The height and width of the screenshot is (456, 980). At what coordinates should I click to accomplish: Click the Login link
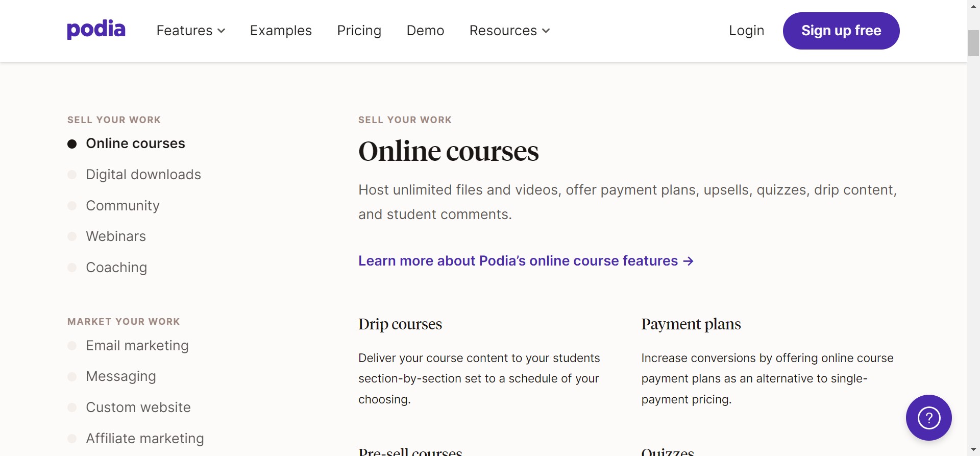746,31
